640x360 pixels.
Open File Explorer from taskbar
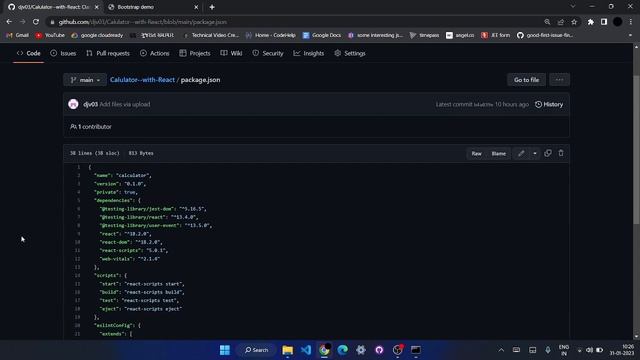point(287,350)
